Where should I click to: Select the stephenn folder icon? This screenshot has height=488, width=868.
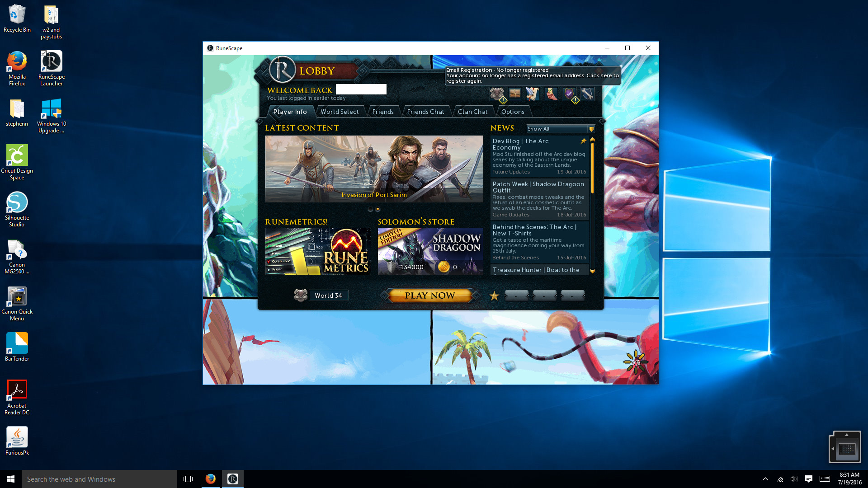(17, 113)
